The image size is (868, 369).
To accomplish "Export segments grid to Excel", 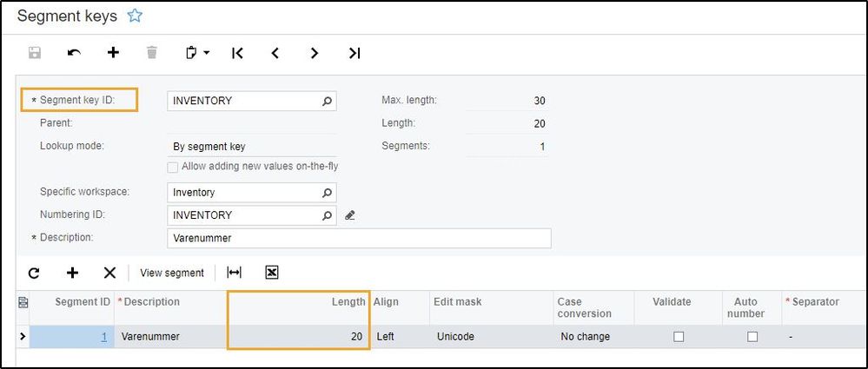I will tap(271, 273).
